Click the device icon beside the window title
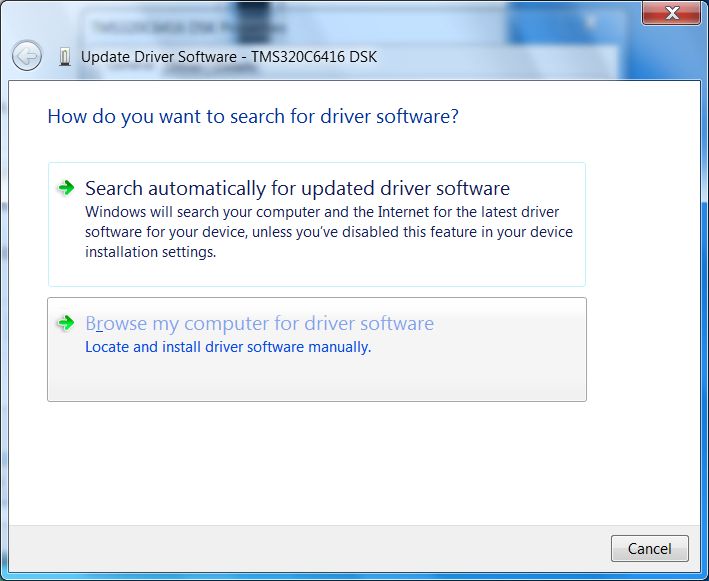The image size is (709, 581). 65,57
